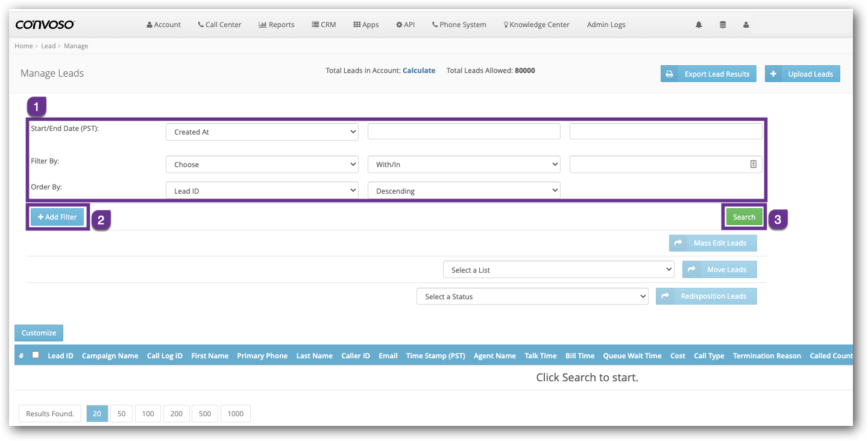Open the user profile icon
This screenshot has height=441, width=868.
(x=746, y=25)
